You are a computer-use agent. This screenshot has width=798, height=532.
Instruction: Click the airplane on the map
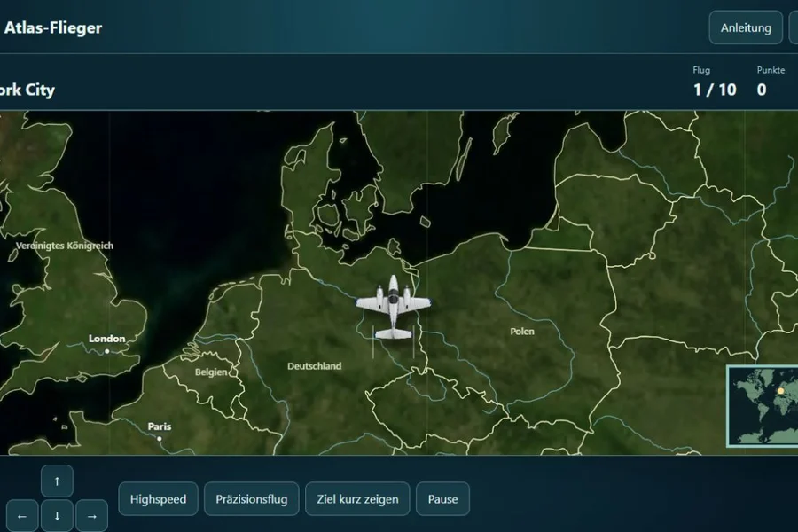(x=393, y=307)
